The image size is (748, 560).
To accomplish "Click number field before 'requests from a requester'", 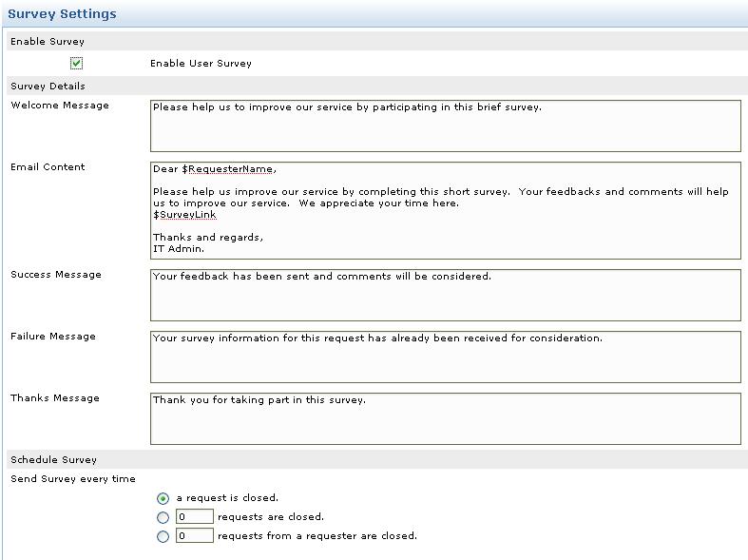I will tap(195, 536).
